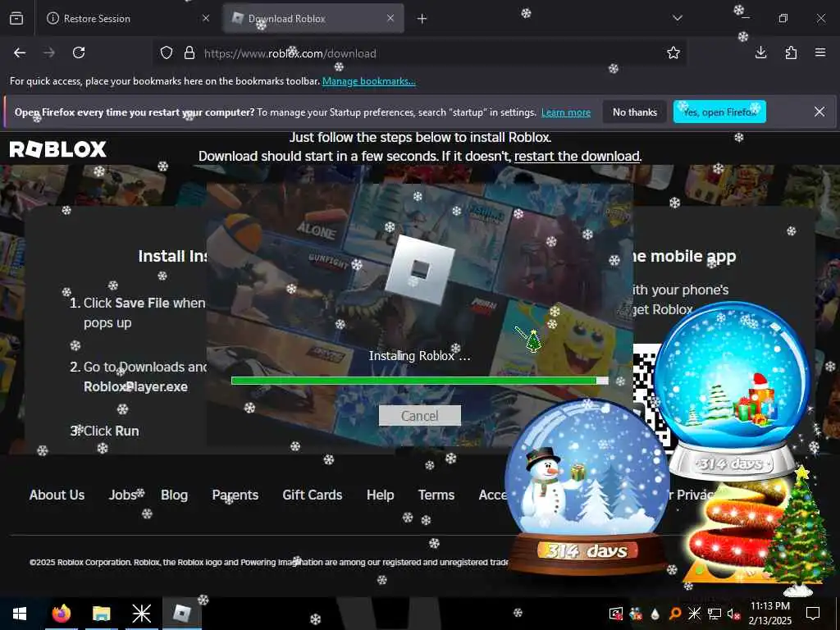Open the About Us footer link
Viewport: 840px width, 630px height.
pos(57,495)
